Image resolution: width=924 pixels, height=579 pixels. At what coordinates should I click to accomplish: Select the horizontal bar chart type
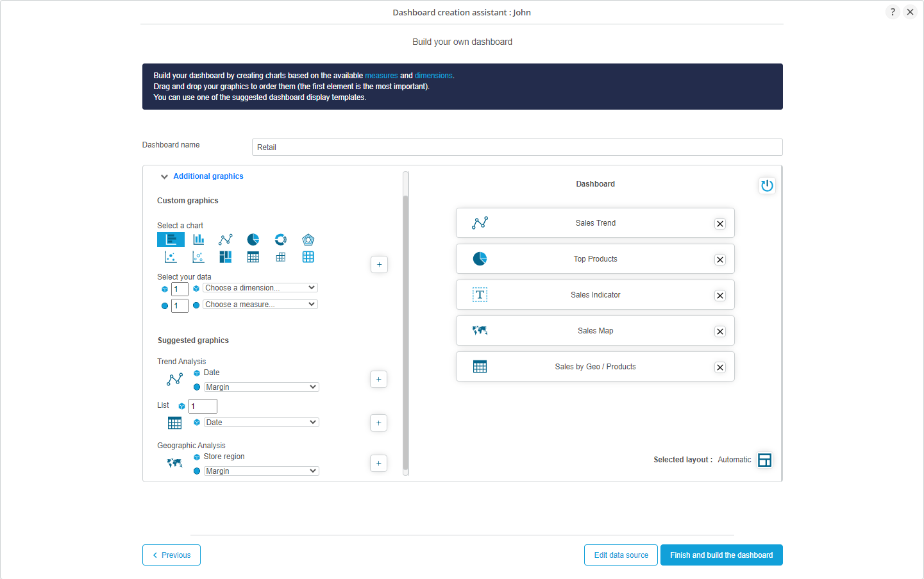[171, 239]
